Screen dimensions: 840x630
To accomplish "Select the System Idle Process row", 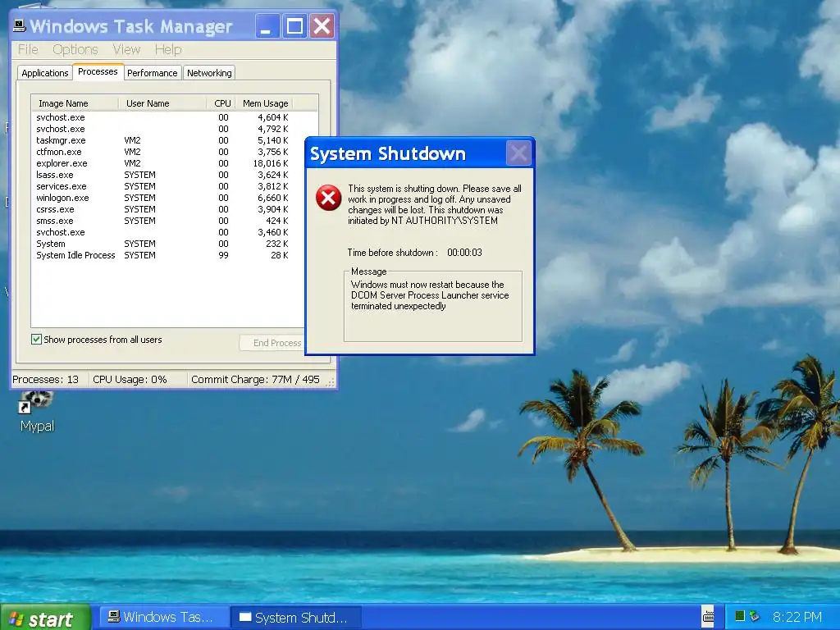I will 162,255.
